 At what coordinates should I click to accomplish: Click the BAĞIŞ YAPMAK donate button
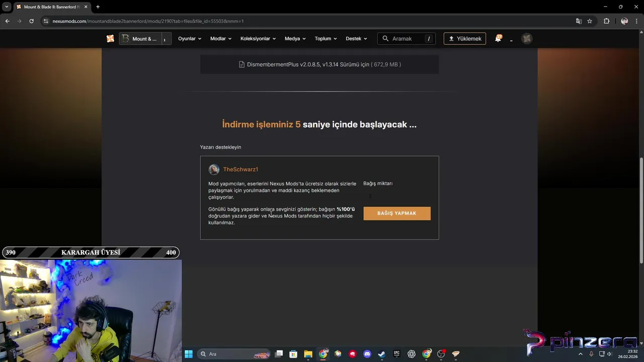click(397, 213)
